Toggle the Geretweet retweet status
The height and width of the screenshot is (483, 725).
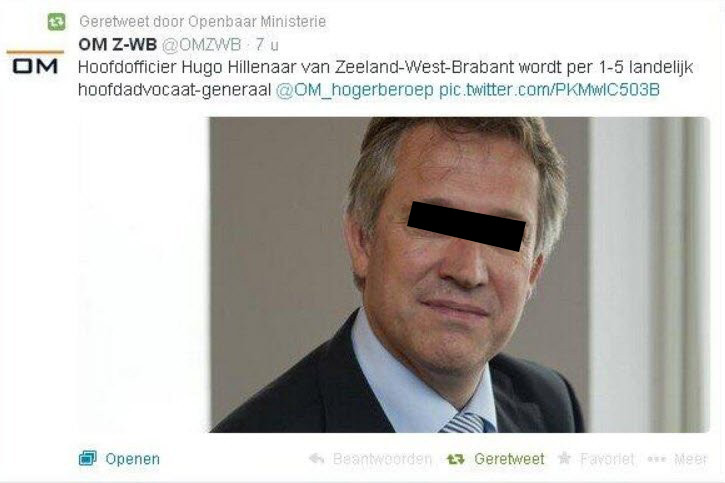[x=509, y=459]
